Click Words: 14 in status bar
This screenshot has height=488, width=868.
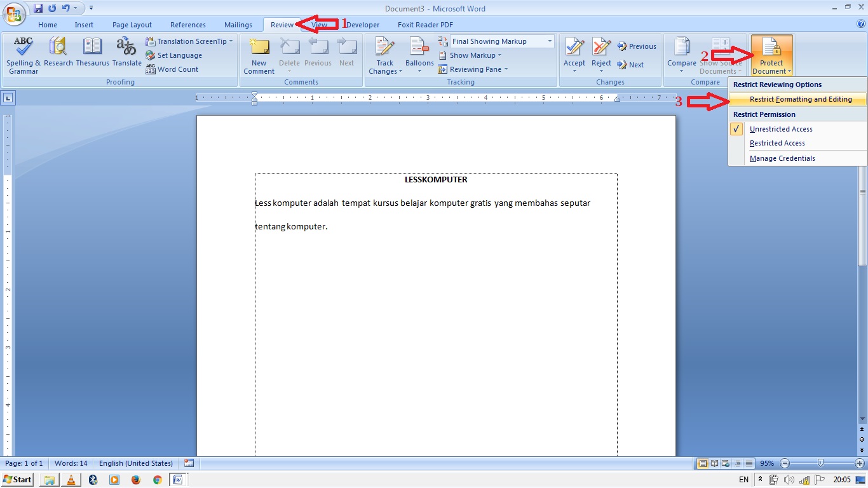(x=71, y=463)
